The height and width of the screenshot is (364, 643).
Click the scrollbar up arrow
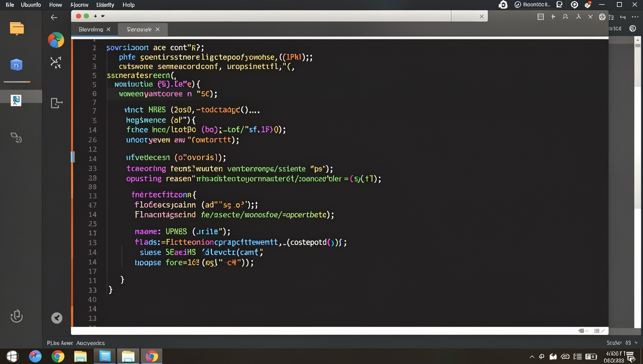pos(638,40)
